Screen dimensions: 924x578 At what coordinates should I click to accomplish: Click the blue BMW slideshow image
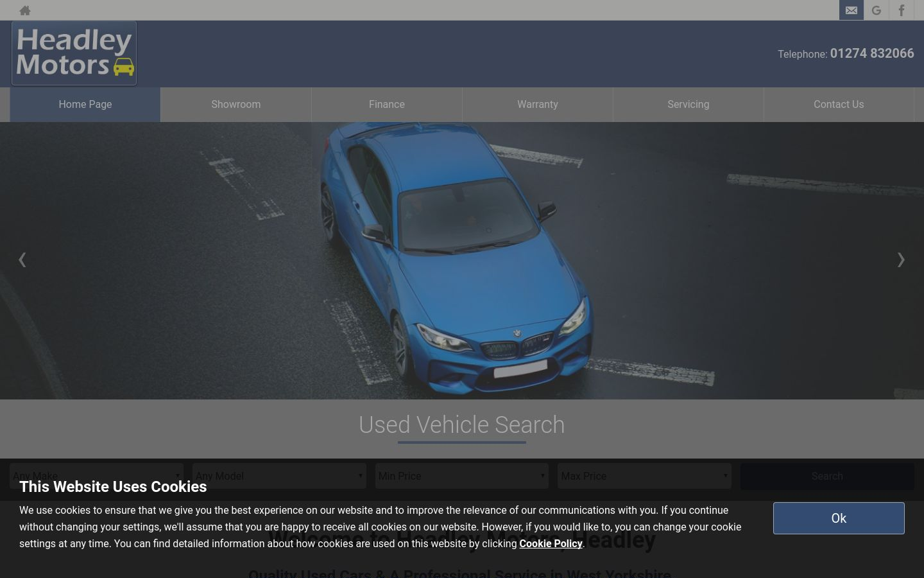(462, 260)
